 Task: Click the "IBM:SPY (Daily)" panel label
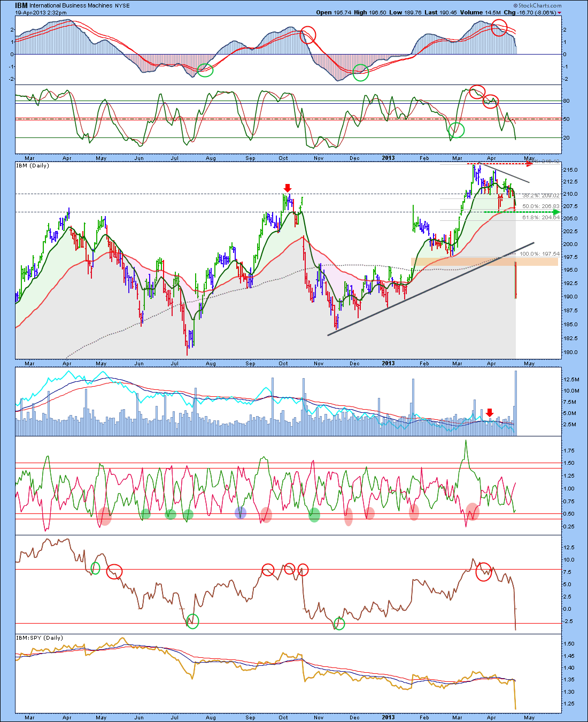pos(39,638)
